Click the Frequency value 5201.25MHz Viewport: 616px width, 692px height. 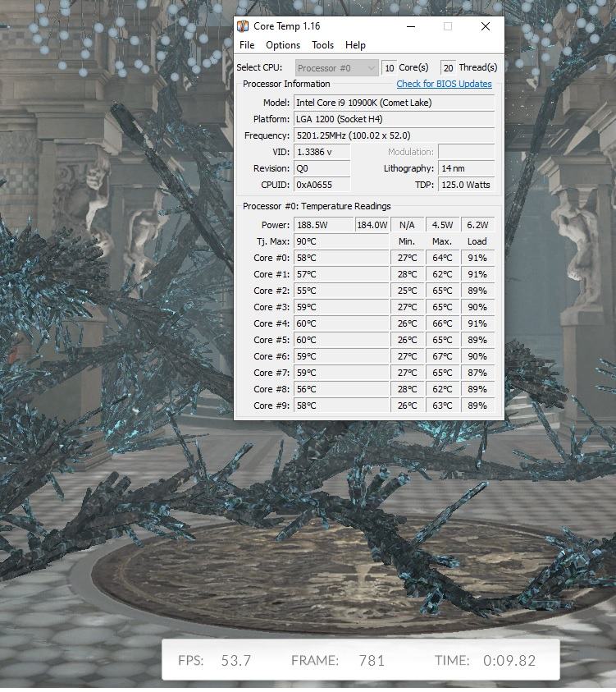coord(395,135)
